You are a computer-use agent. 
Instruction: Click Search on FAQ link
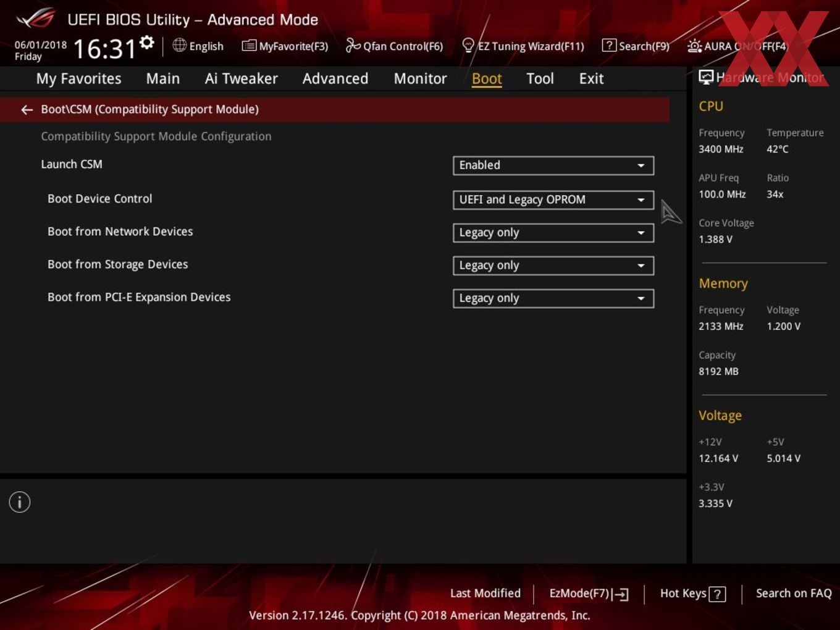point(794,594)
